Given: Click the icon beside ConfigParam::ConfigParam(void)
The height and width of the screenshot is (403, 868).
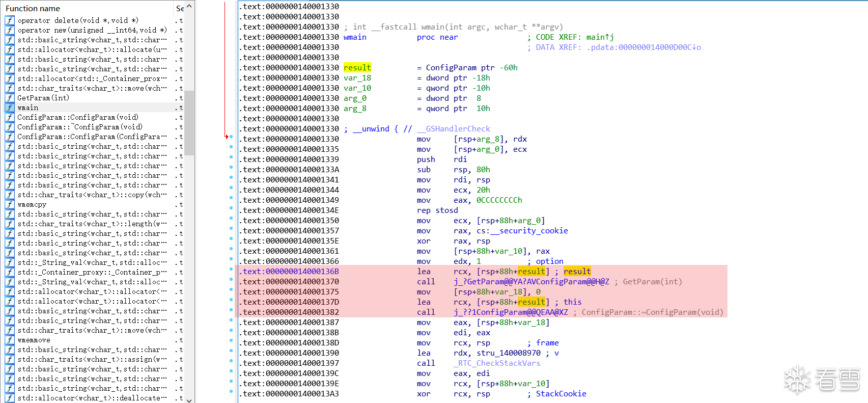Looking at the screenshot, I should pyautogui.click(x=10, y=117).
